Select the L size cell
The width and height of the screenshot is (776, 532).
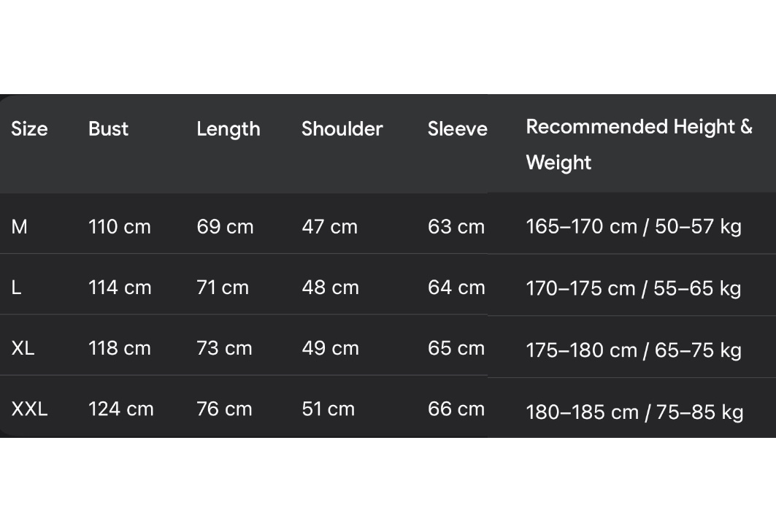pos(17,288)
